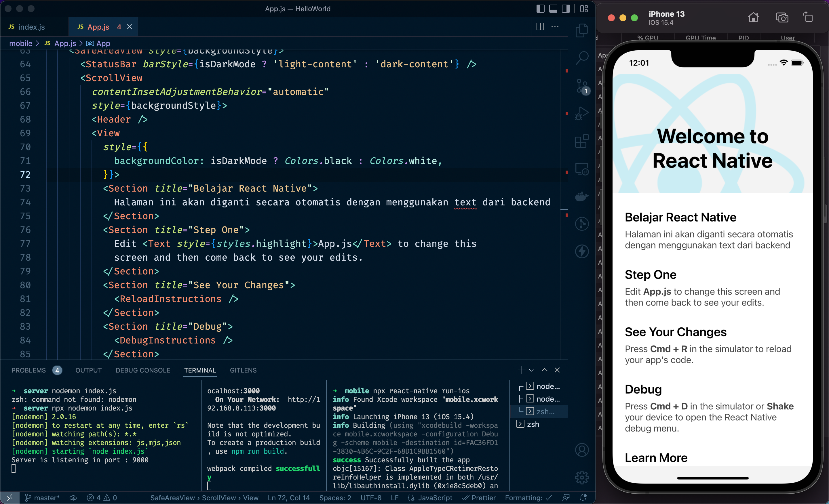This screenshot has height=504, width=829.
Task: Open the new terminal launch profile dropdown
Action: point(531,370)
